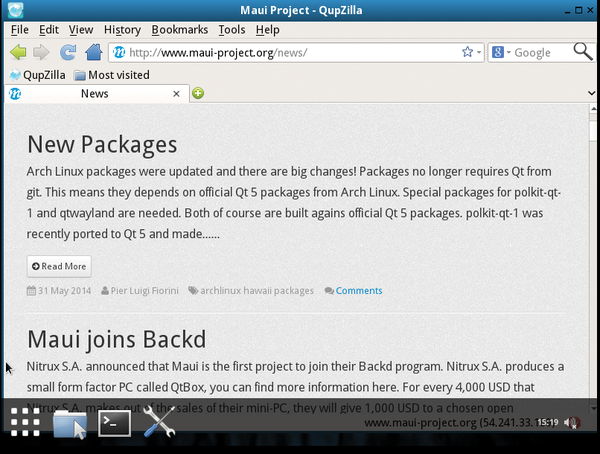Click the site favicon in address bar

(119, 52)
